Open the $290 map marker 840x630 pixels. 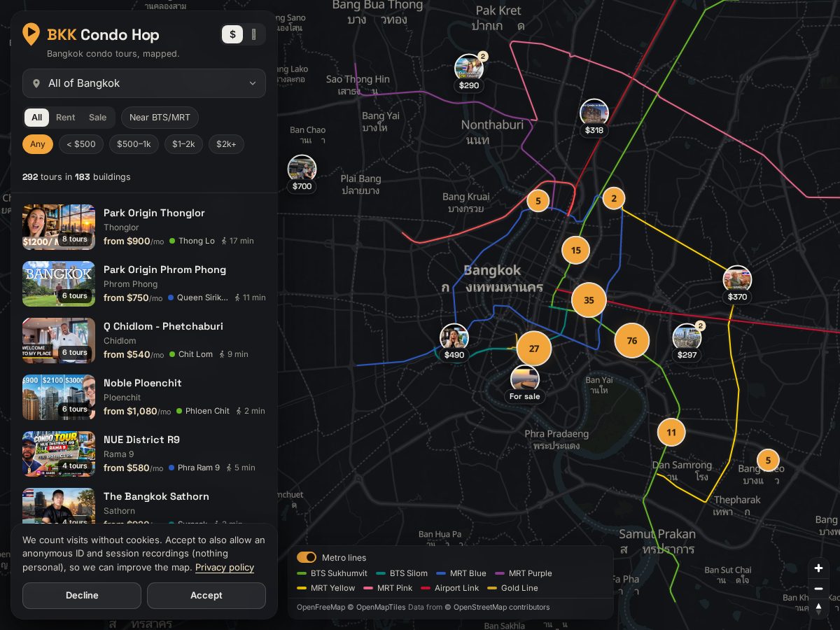click(469, 73)
